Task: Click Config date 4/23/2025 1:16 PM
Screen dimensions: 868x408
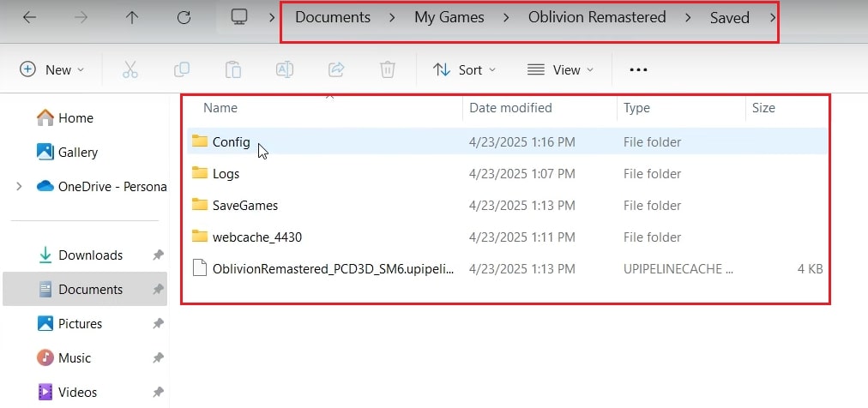Action: point(522,142)
